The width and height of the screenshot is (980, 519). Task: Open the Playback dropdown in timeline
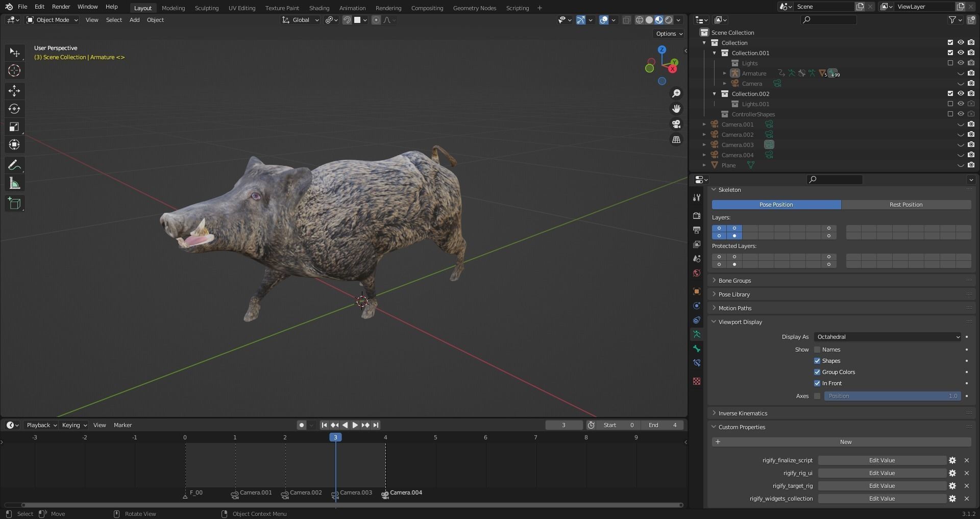41,425
